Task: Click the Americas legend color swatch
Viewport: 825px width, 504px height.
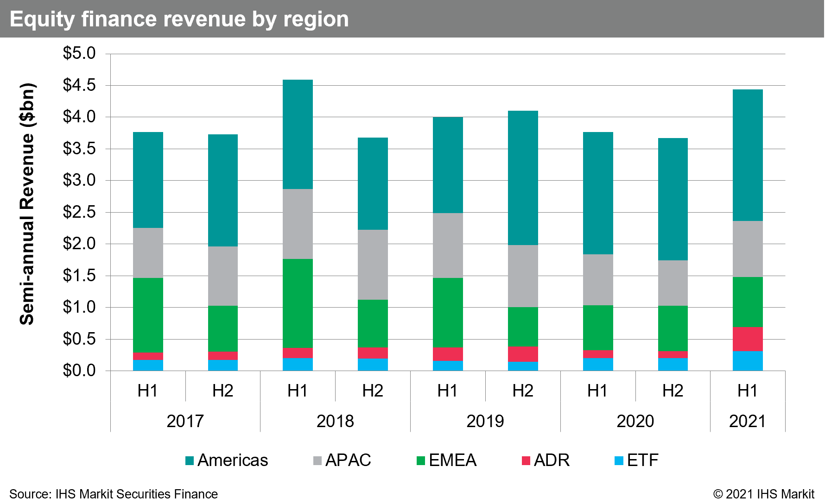Action: point(189,460)
